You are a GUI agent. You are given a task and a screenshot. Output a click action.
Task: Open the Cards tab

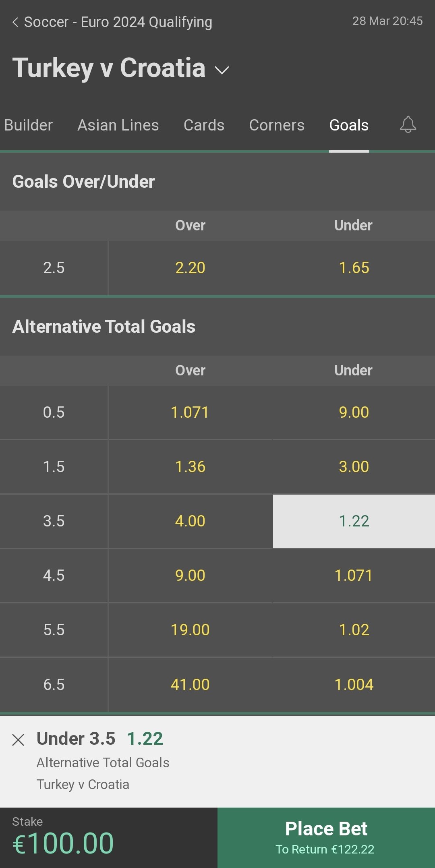(x=204, y=125)
